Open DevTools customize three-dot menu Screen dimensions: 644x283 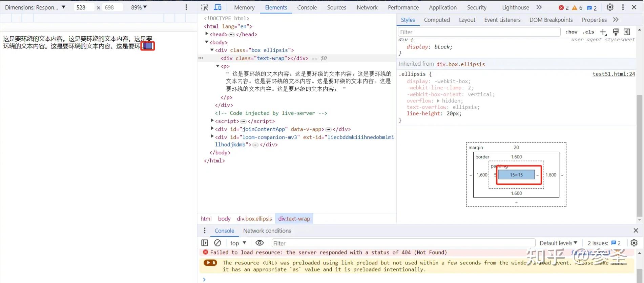pos(623,7)
